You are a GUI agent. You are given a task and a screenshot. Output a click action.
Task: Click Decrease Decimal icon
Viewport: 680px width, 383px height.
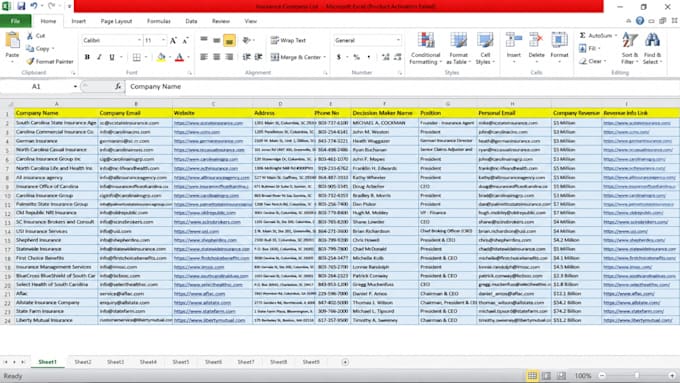[x=398, y=57]
